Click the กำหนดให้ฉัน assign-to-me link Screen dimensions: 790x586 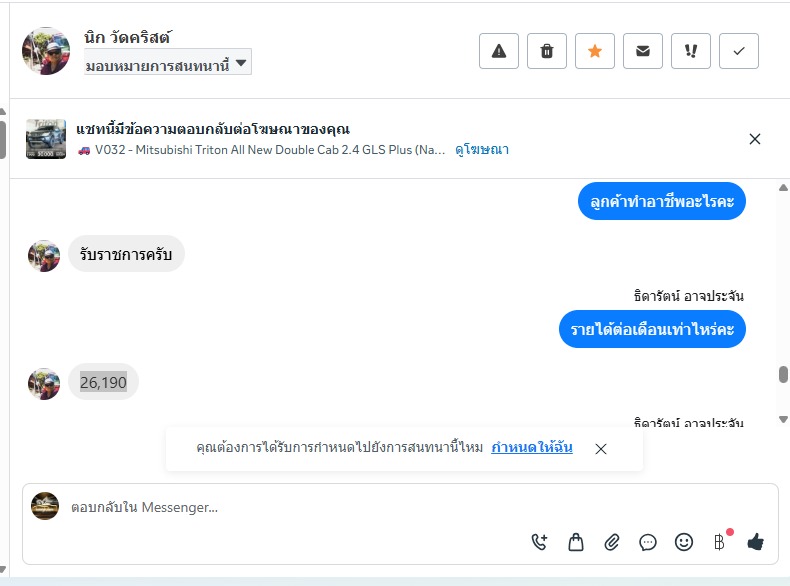pyautogui.click(x=532, y=447)
